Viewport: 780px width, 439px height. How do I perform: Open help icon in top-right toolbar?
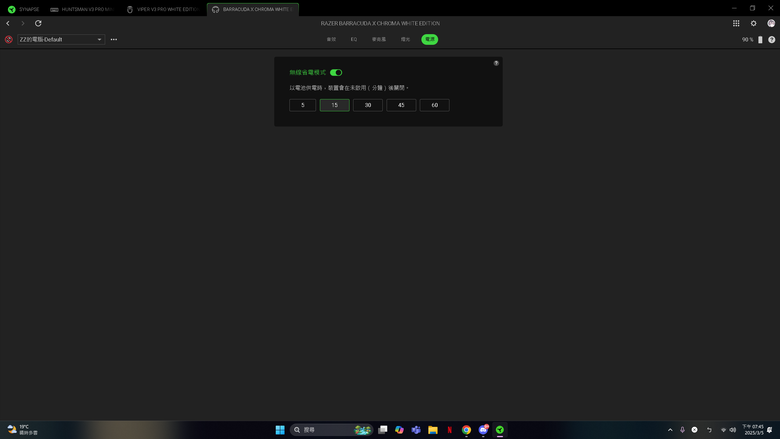coord(772,40)
